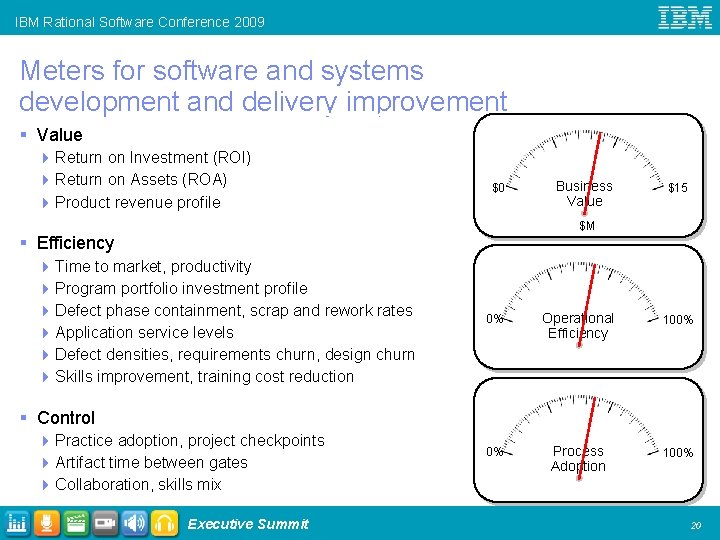Click '0%' on the Process Adoption gauge
Screen dimensions: 720x540
(x=495, y=452)
